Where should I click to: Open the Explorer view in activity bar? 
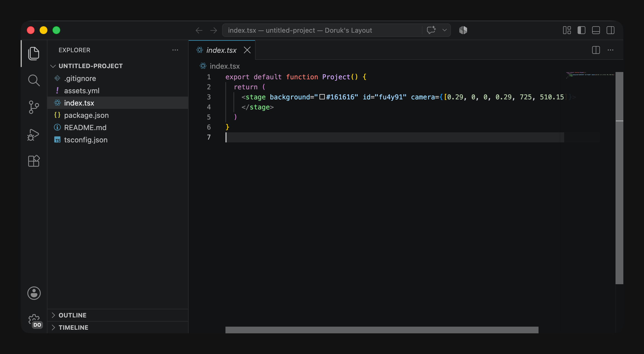[x=34, y=53]
